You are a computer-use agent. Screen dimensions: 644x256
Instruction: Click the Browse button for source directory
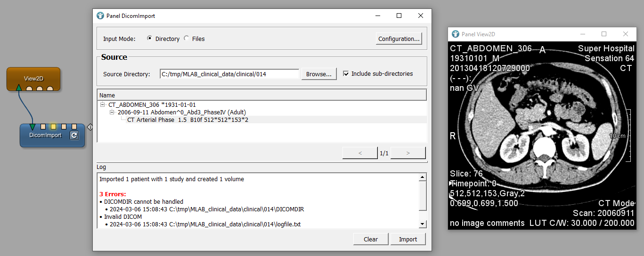pos(319,74)
